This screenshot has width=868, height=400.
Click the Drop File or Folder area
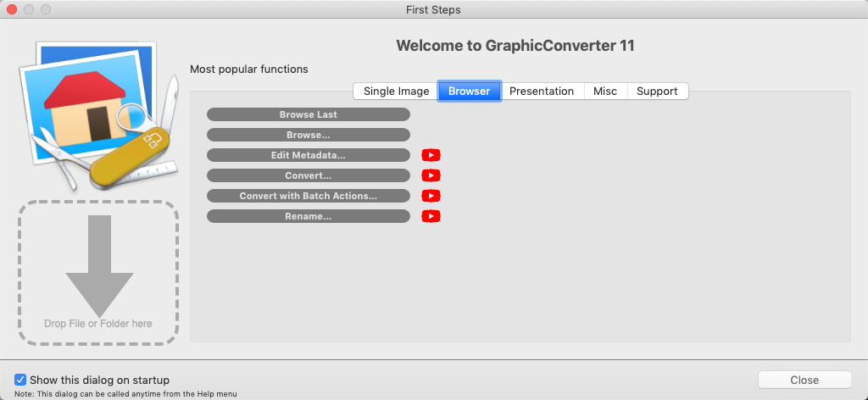pos(98,273)
